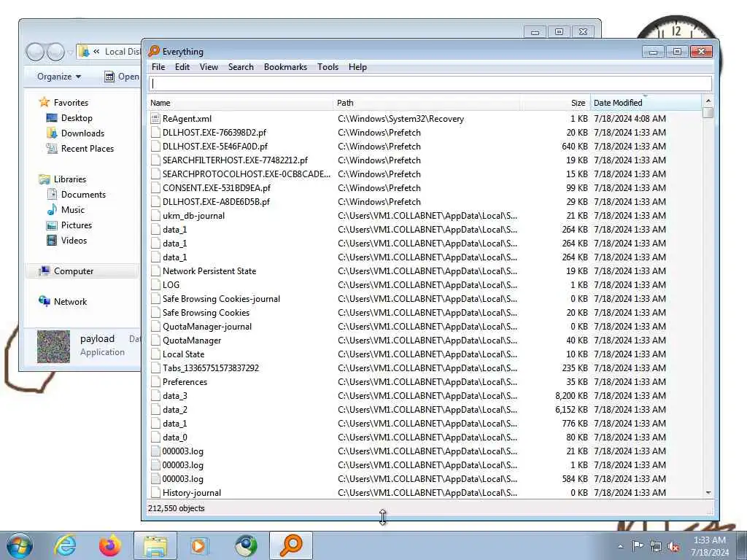The image size is (747, 560).
Task: Open the Windows Start menu
Action: pos(20,545)
